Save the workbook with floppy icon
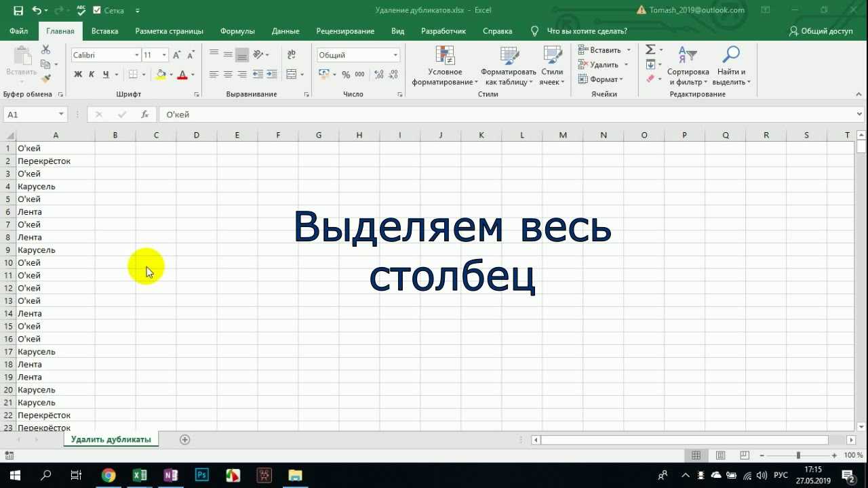The height and width of the screenshot is (488, 868). [18, 10]
